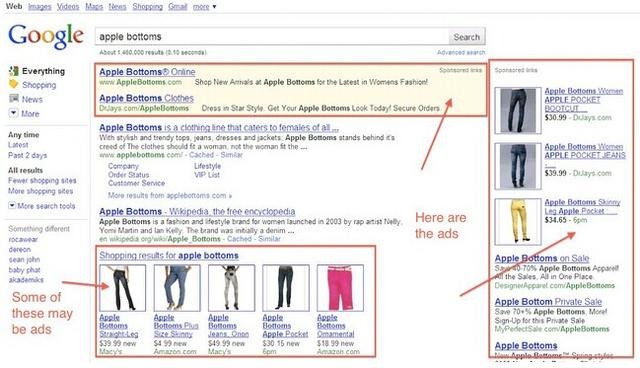Click the Apple Pocket $30.15 jeans thumbnail

click(x=286, y=288)
